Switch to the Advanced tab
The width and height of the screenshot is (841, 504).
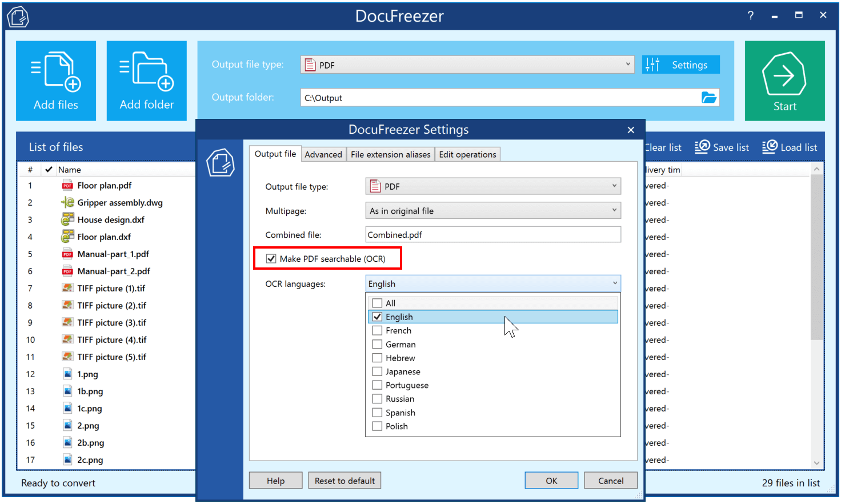(323, 154)
